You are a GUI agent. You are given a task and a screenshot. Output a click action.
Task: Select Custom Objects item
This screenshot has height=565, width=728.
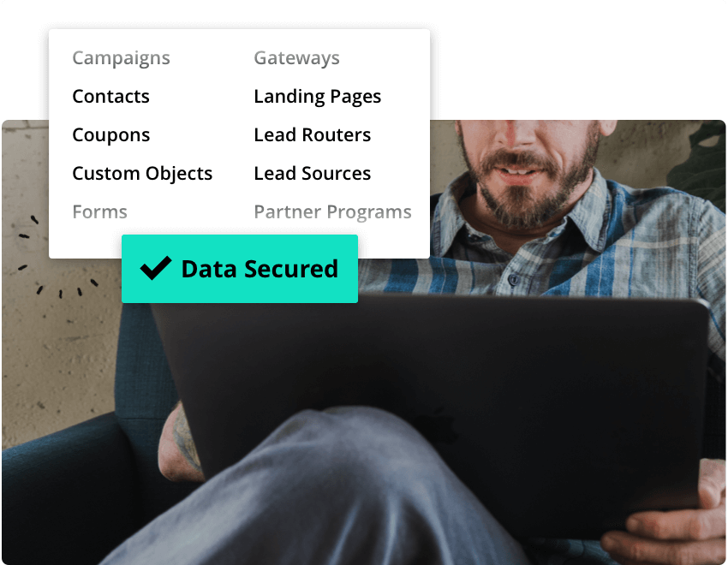(x=142, y=174)
